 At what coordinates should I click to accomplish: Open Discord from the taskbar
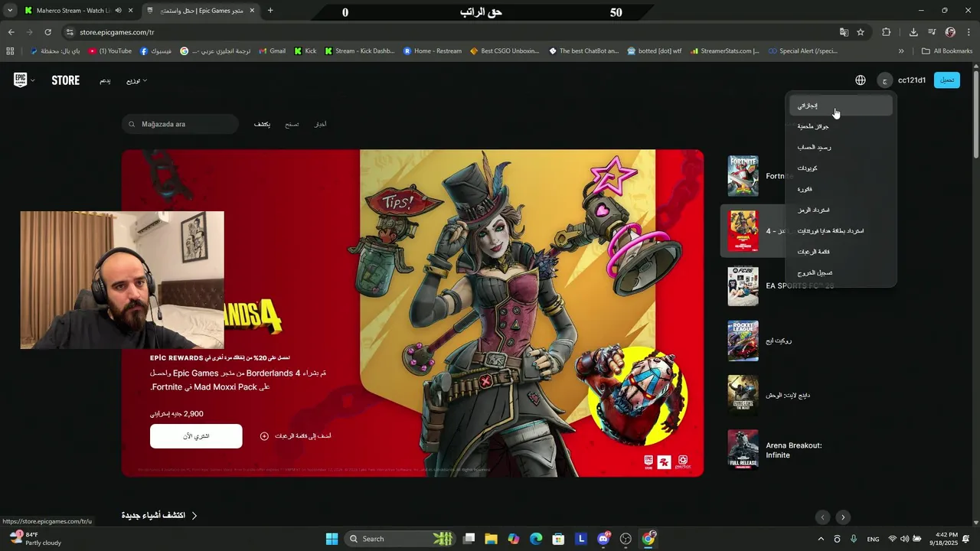coord(603,539)
